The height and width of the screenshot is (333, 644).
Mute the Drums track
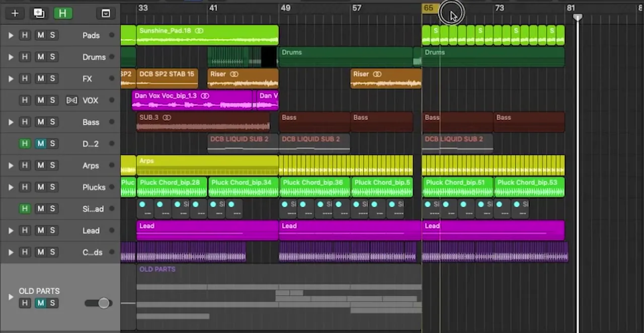pos(40,57)
